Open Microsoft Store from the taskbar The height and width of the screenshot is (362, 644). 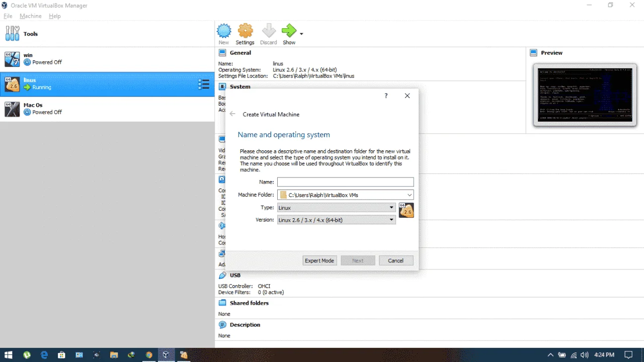coord(61,355)
